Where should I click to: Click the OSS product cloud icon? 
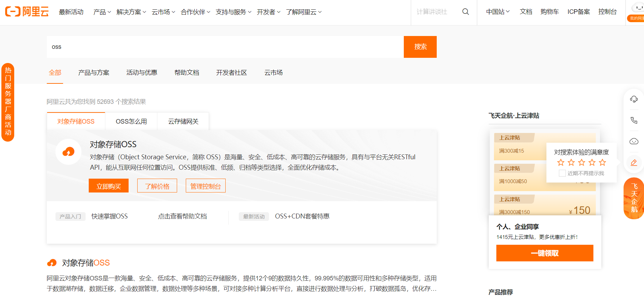pos(69,152)
